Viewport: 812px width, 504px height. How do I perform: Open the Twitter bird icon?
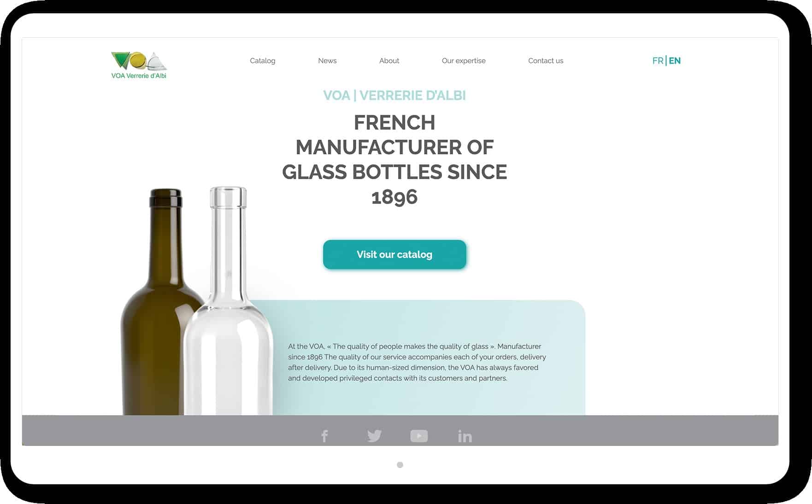click(x=374, y=436)
